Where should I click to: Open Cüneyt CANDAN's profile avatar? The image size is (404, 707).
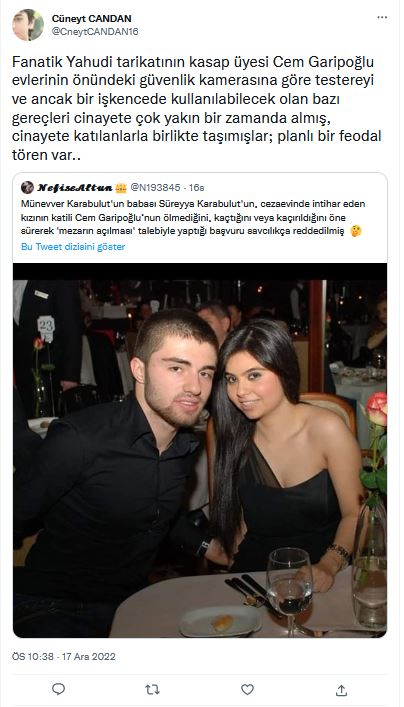(28, 25)
